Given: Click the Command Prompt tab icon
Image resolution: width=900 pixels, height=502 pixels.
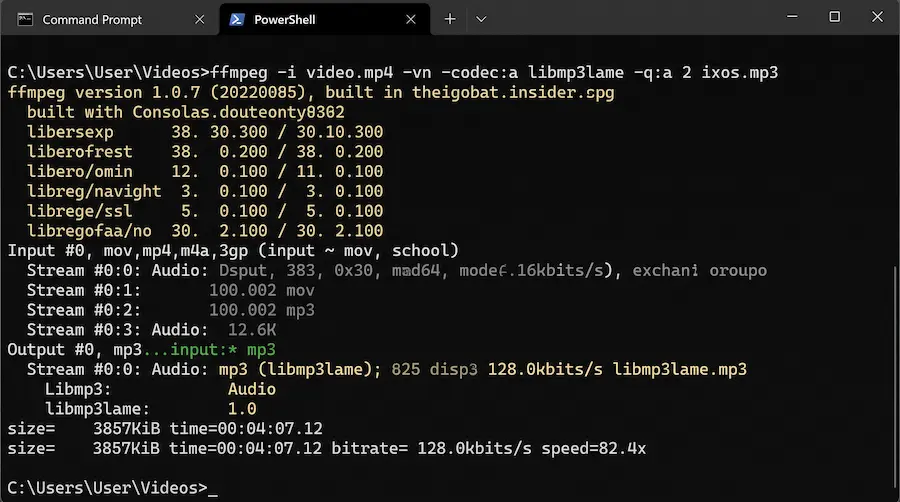Looking at the screenshot, I should click(x=25, y=20).
